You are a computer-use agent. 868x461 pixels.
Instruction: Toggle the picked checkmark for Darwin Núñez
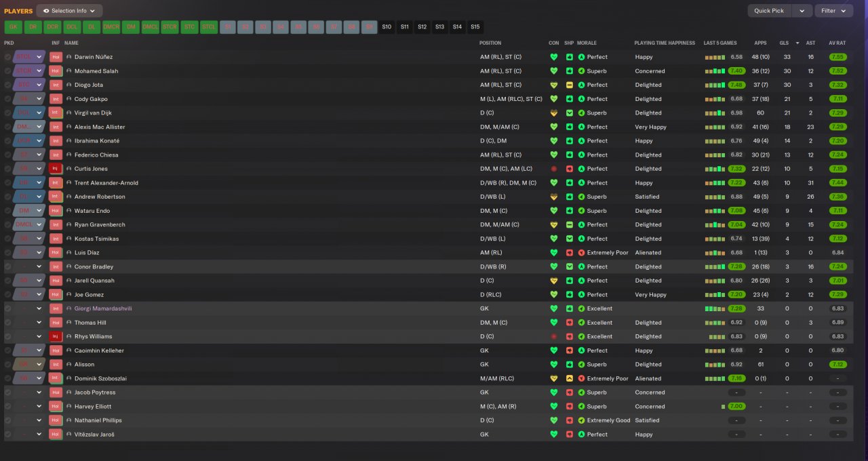pos(8,57)
